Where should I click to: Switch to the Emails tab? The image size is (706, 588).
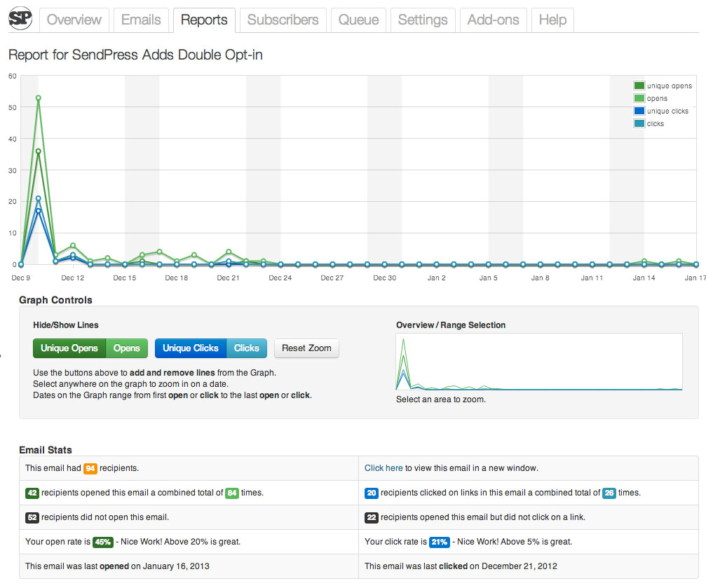point(141,20)
